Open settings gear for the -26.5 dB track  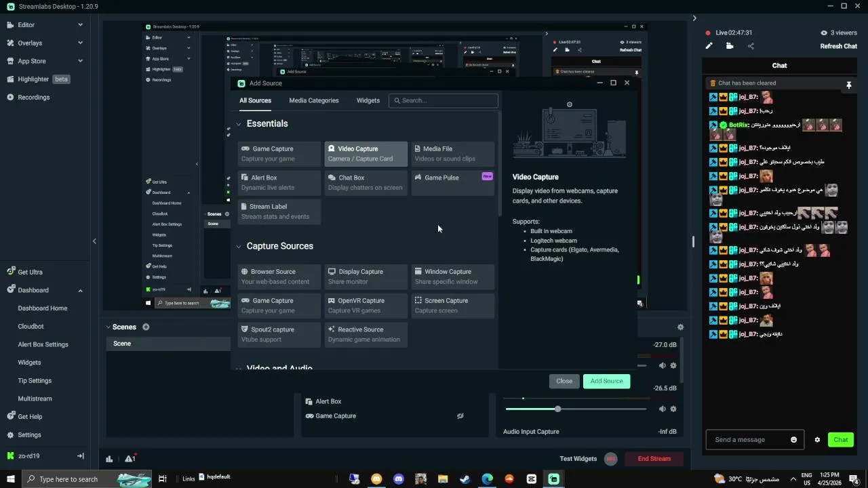[x=673, y=409]
